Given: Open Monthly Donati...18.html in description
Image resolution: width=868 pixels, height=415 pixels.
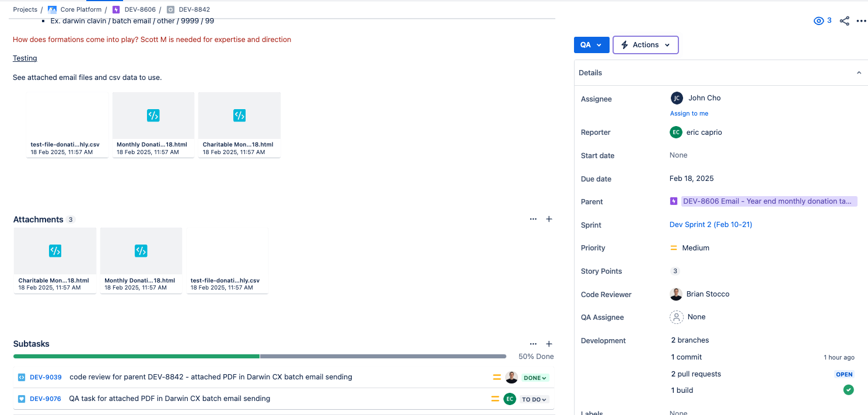Looking at the screenshot, I should [153, 124].
